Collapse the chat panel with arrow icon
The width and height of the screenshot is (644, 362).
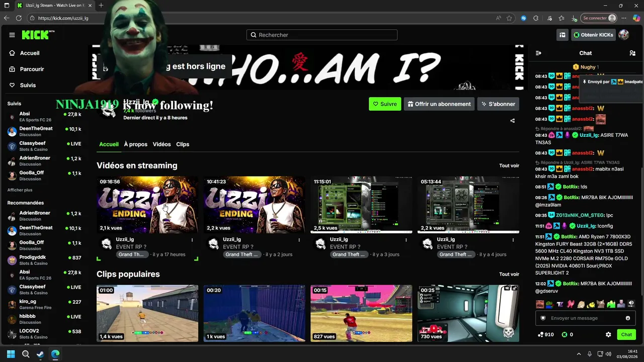coord(538,53)
